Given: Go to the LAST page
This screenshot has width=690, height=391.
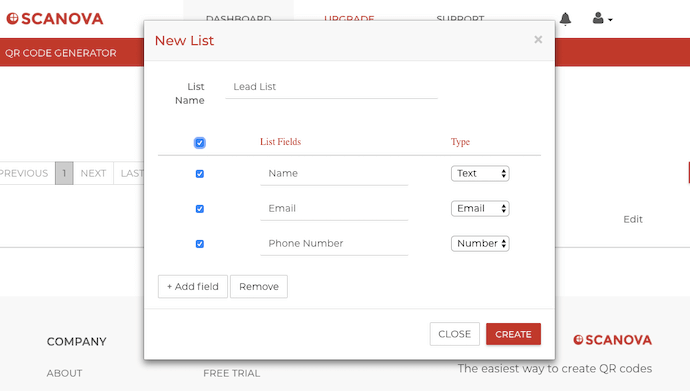Looking at the screenshot, I should click(129, 173).
